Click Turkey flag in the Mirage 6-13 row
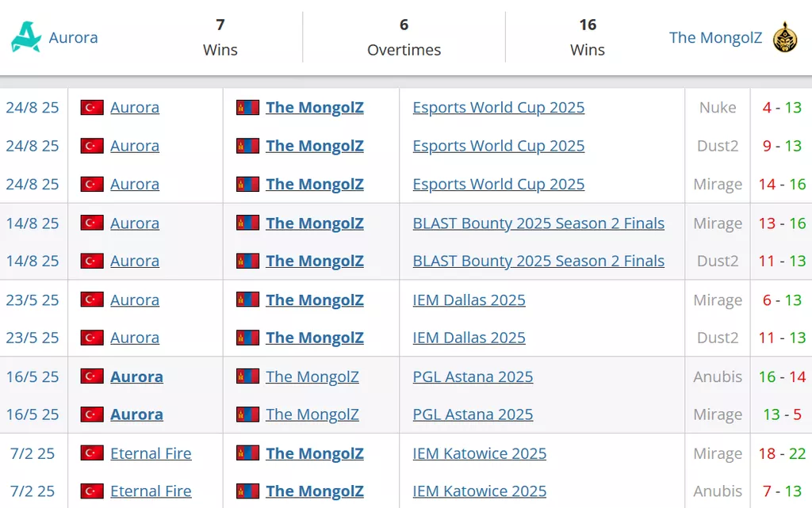 pyautogui.click(x=92, y=300)
